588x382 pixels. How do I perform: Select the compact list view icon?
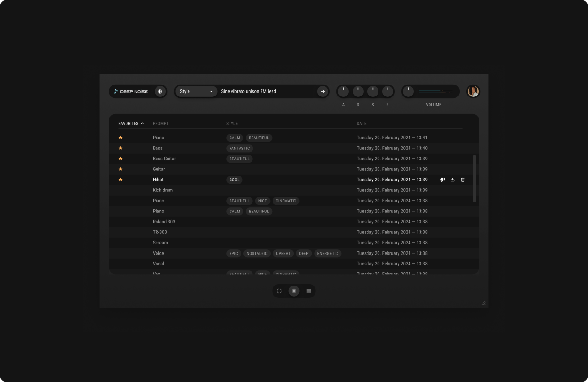tap(309, 291)
